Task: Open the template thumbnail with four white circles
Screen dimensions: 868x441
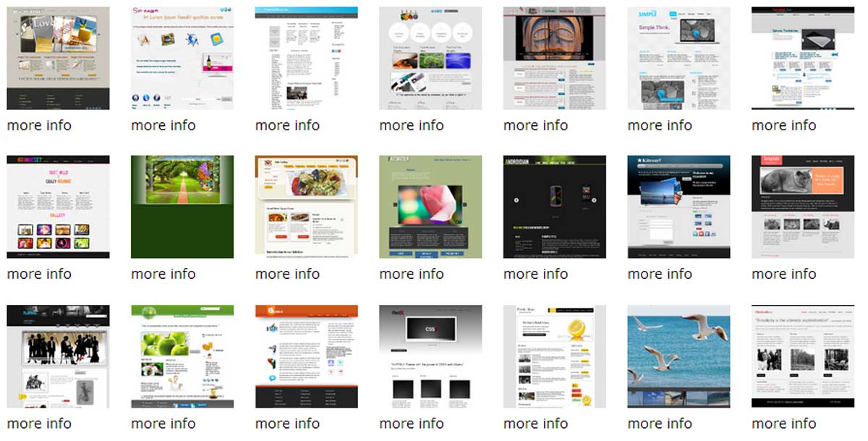Action: [x=430, y=59]
